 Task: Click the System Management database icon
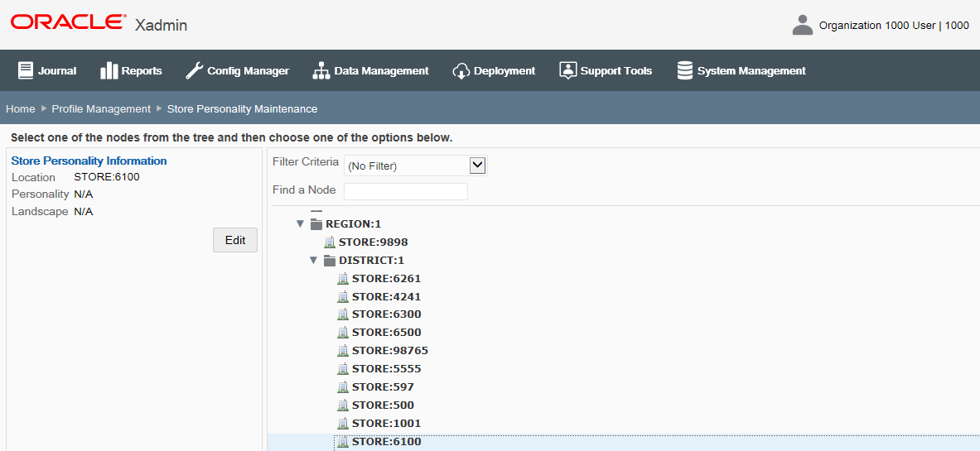[685, 70]
